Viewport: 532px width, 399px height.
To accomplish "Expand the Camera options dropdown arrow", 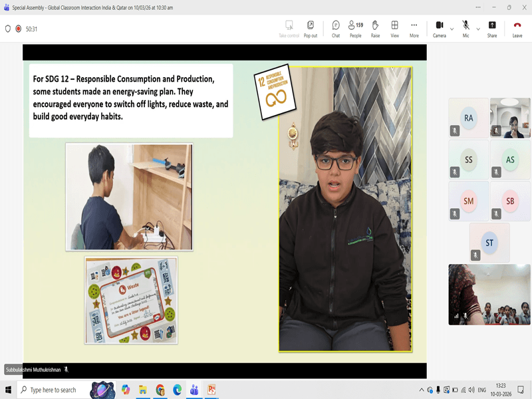I will tap(452, 29).
